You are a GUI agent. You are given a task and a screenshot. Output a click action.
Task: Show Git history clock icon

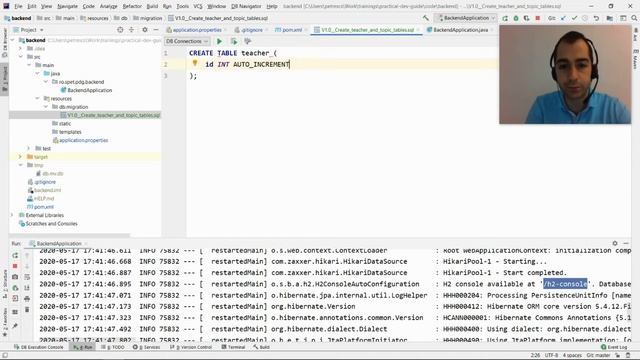(585, 18)
